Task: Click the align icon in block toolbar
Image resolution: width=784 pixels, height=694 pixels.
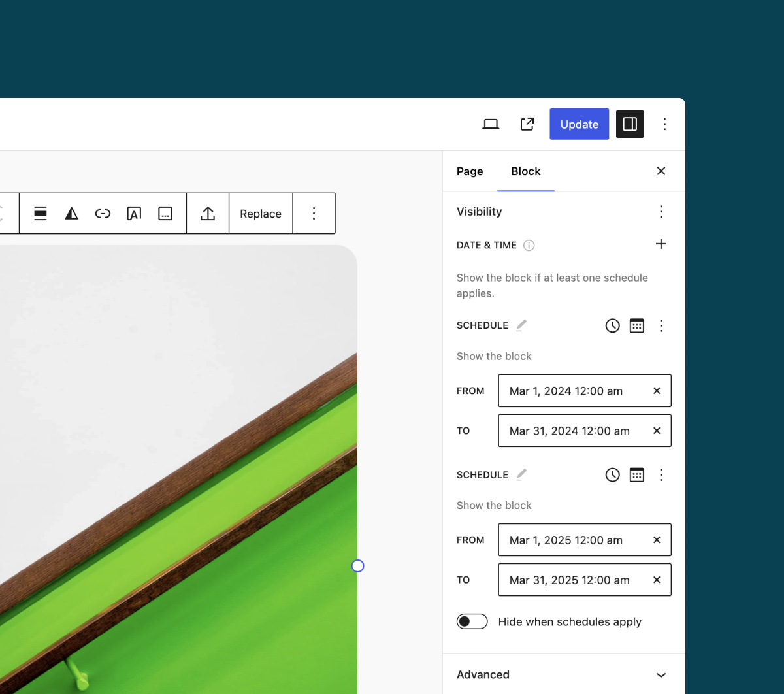Action: click(41, 214)
